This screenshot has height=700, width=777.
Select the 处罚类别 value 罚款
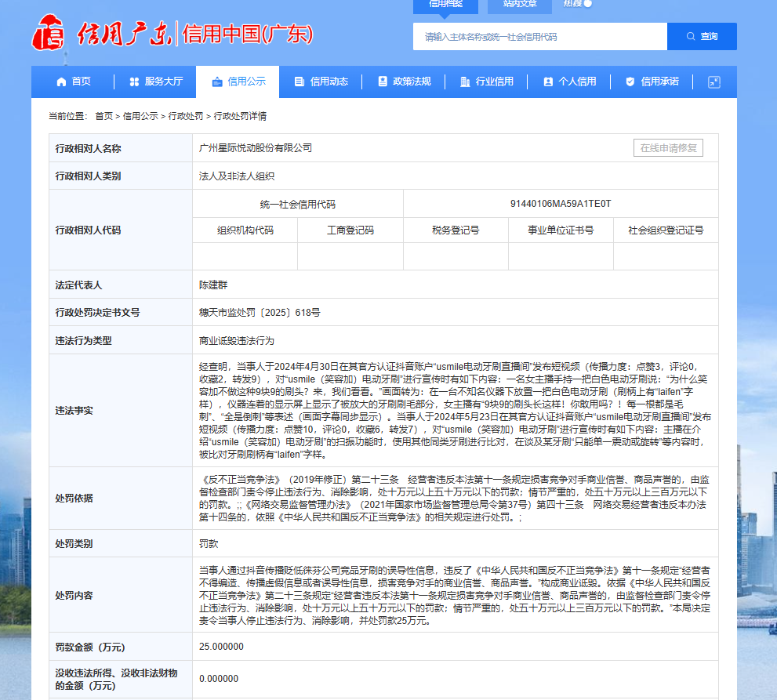(x=209, y=544)
